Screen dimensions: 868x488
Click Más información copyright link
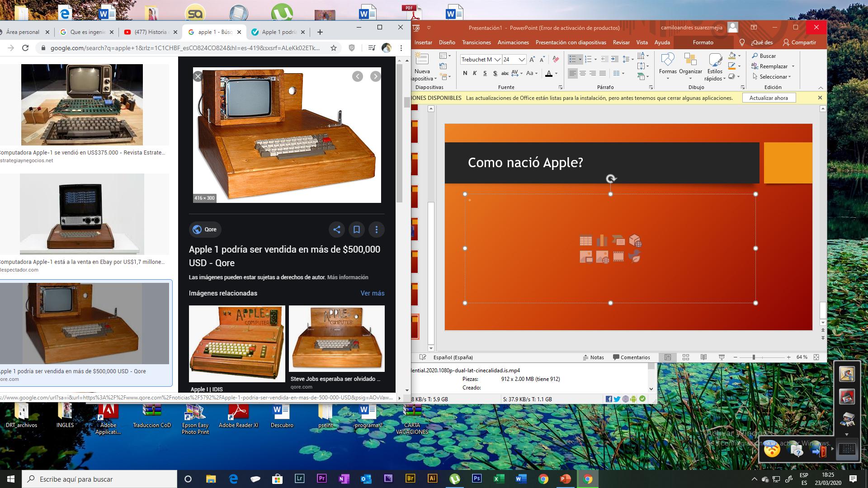pyautogui.click(x=348, y=277)
